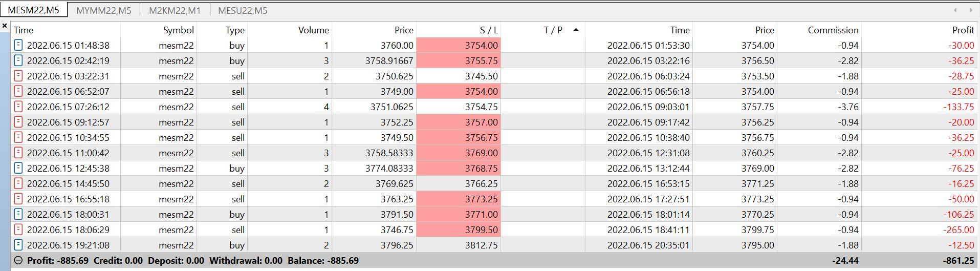
Task: Sort trades by Volume column header
Action: (313, 30)
